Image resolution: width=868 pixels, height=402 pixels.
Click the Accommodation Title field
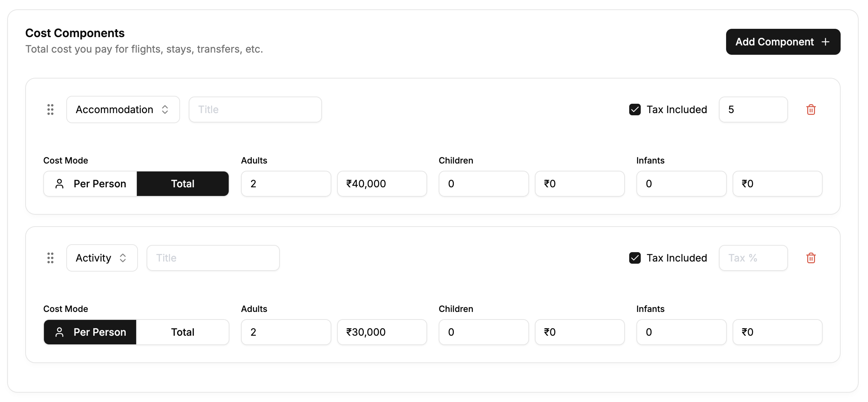click(255, 110)
